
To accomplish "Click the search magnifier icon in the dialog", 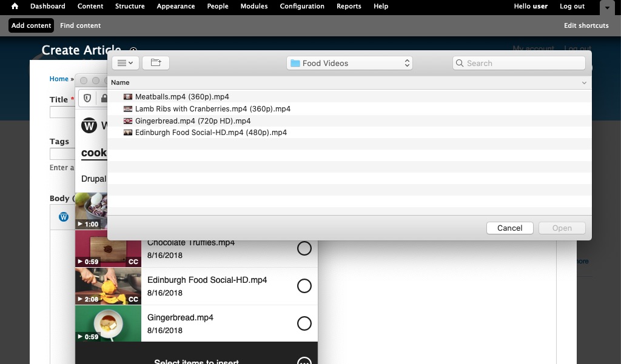I will point(459,63).
